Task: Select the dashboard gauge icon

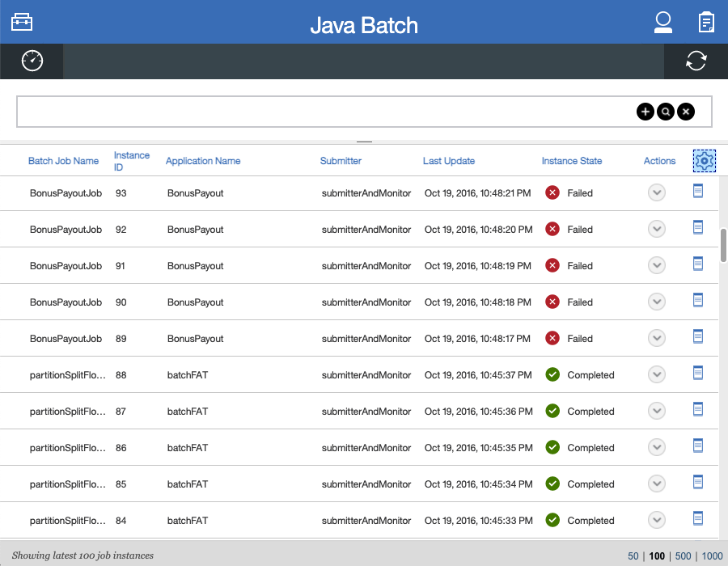Action: click(x=32, y=61)
